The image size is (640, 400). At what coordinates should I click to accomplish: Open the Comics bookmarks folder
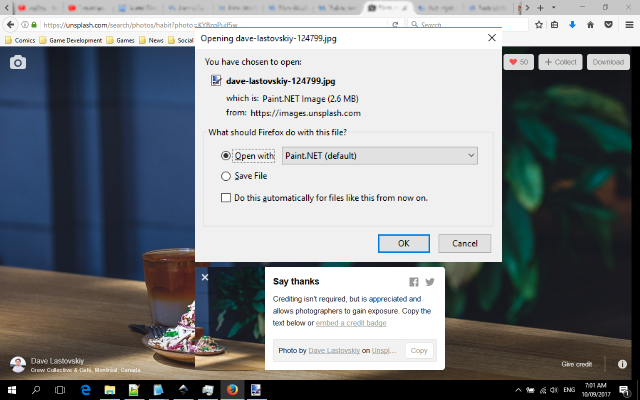[x=20, y=40]
